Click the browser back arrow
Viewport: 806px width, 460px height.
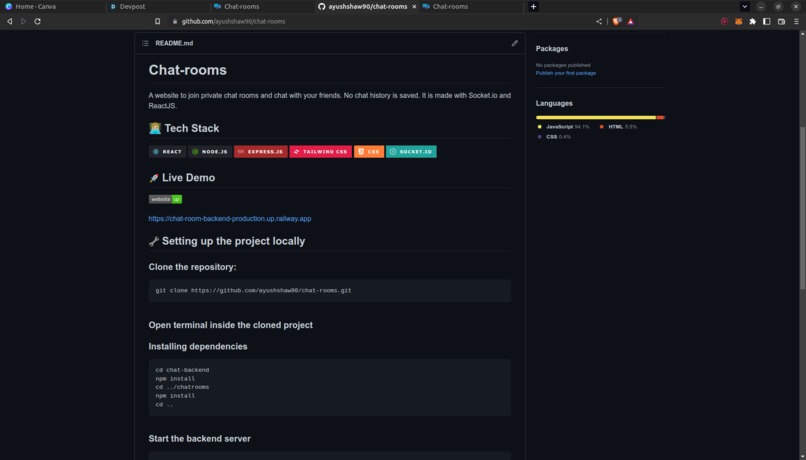9,21
